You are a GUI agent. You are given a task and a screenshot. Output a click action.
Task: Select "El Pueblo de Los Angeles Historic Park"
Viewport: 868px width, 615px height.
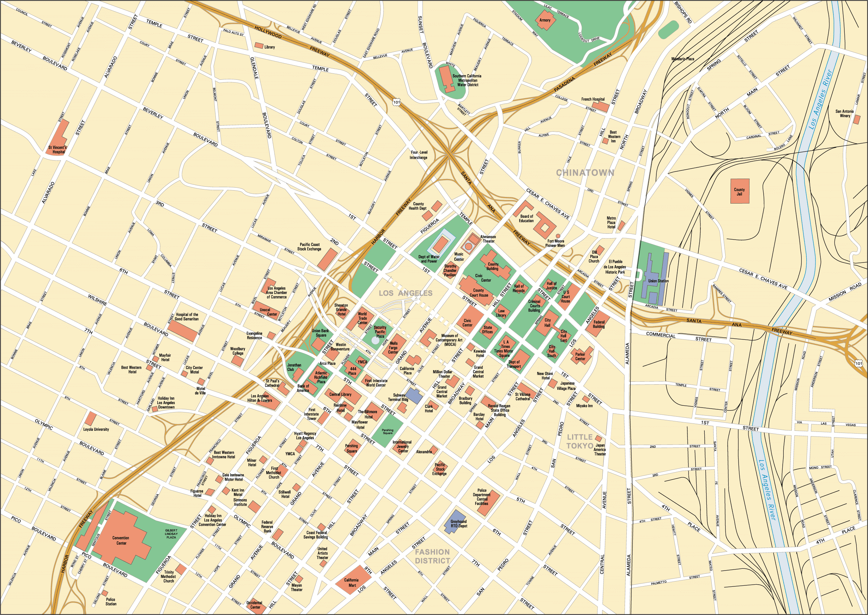point(615,267)
